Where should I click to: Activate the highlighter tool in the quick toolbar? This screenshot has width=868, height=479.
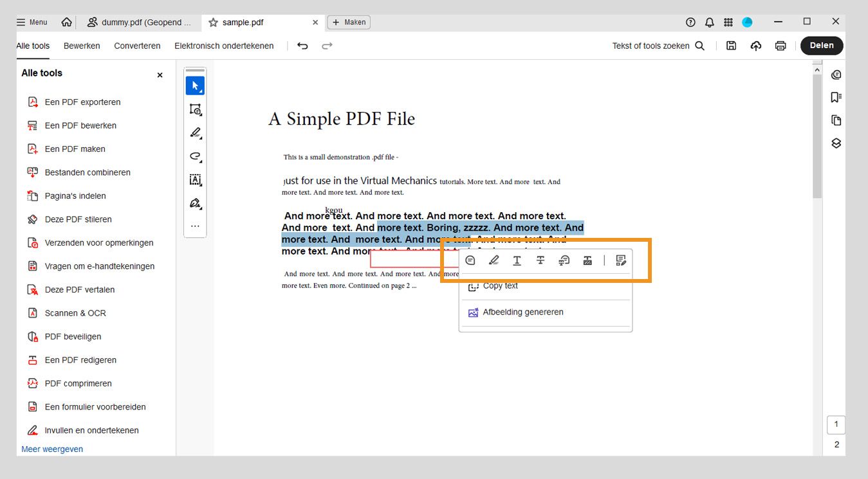point(195,133)
